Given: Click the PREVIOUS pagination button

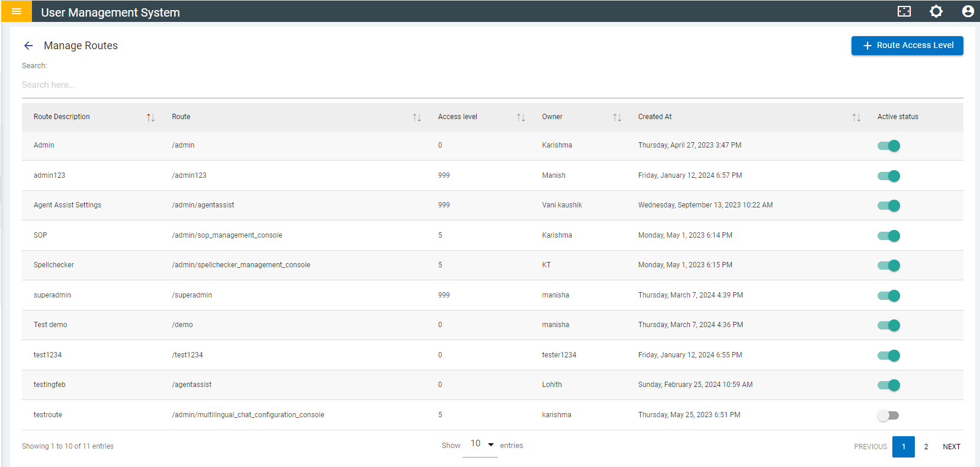Looking at the screenshot, I should coord(870,447).
